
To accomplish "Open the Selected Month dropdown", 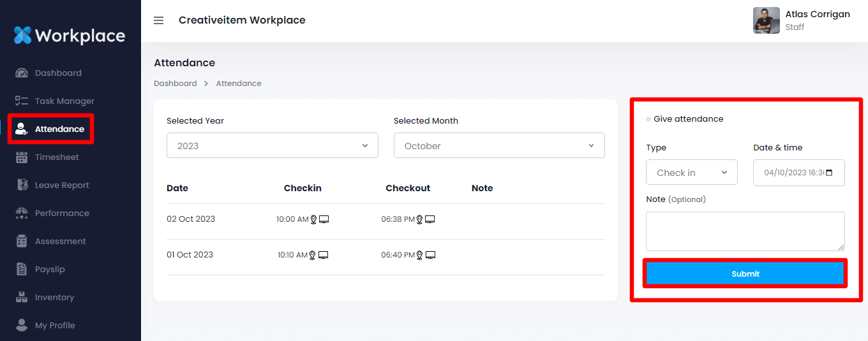I will coord(498,145).
